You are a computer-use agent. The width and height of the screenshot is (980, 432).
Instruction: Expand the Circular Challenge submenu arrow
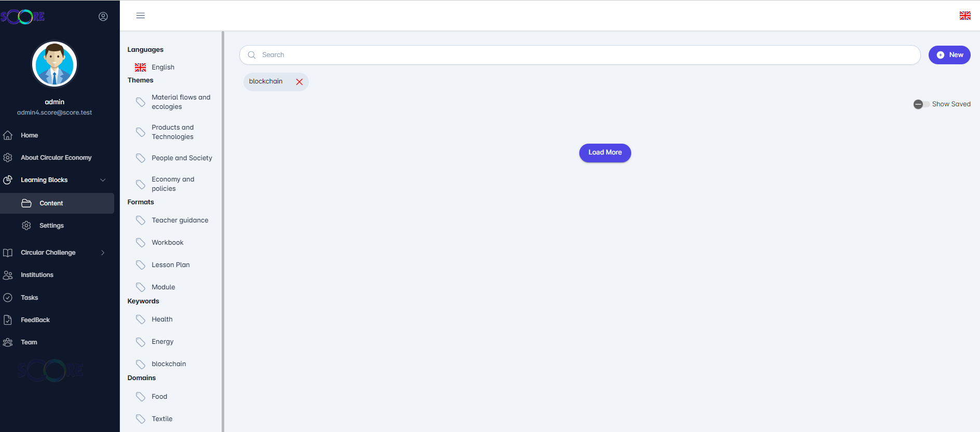(x=103, y=253)
